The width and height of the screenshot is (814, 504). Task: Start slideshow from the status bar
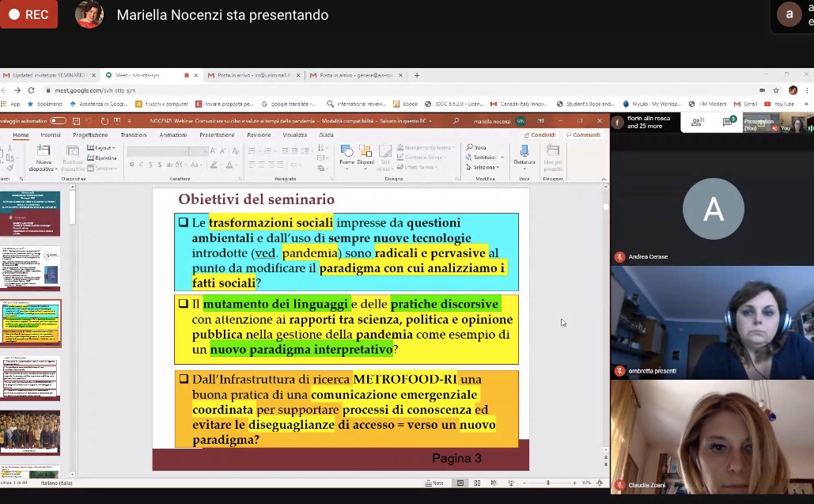511,483
